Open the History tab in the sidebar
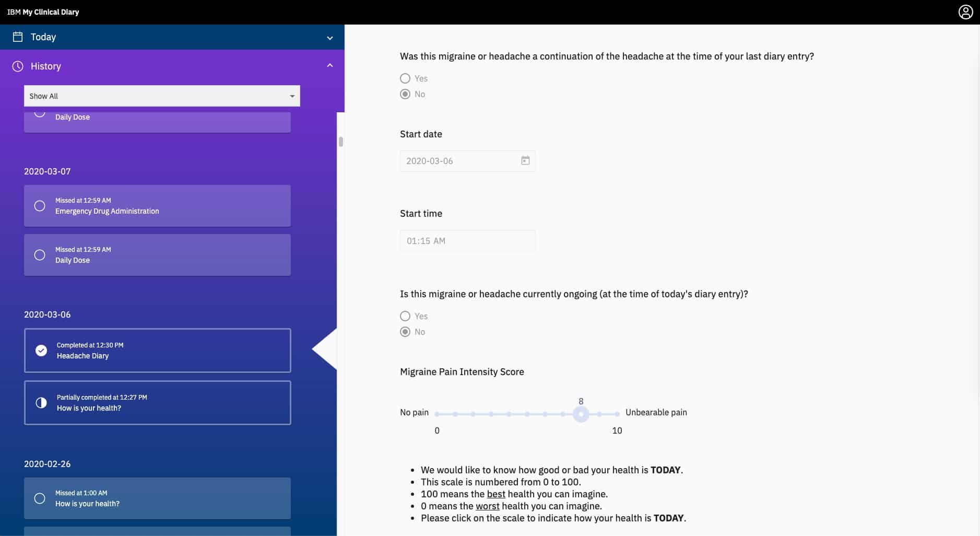Screen dimensions: 980x536 coord(172,66)
